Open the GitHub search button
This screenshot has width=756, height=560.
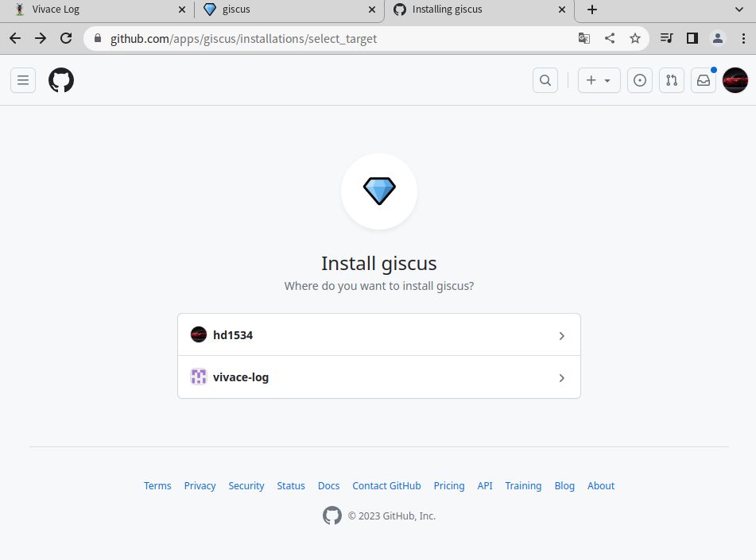545,80
